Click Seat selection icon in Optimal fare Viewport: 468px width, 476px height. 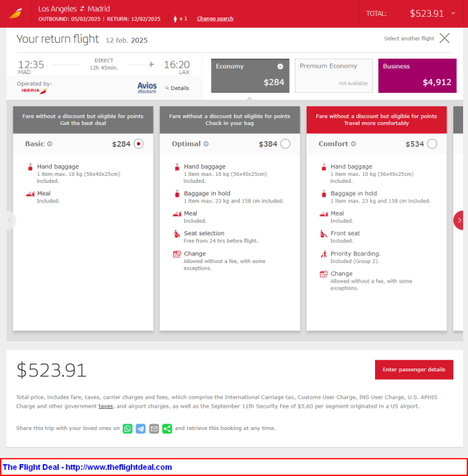[177, 233]
